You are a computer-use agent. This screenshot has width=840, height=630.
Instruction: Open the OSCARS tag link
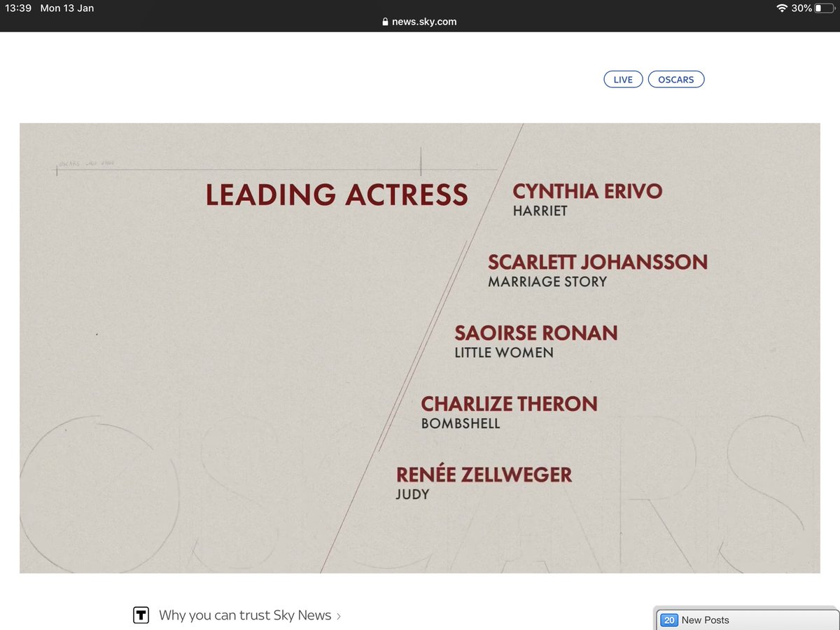[676, 79]
